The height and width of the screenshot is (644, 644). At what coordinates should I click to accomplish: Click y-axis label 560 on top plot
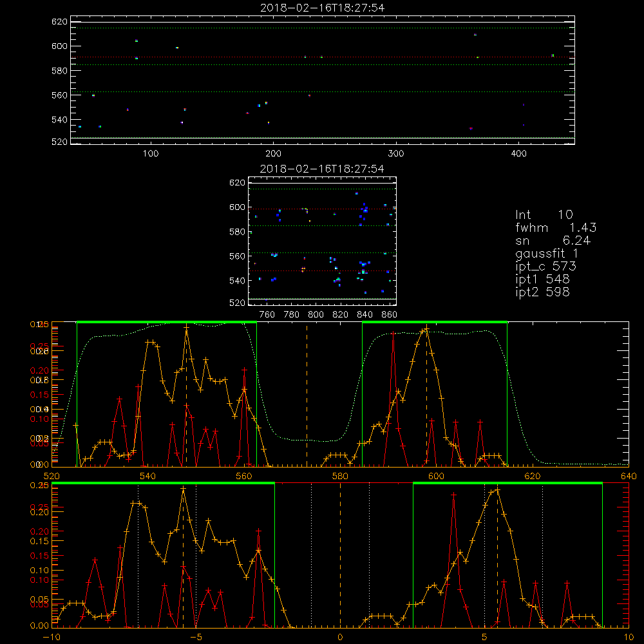point(59,95)
